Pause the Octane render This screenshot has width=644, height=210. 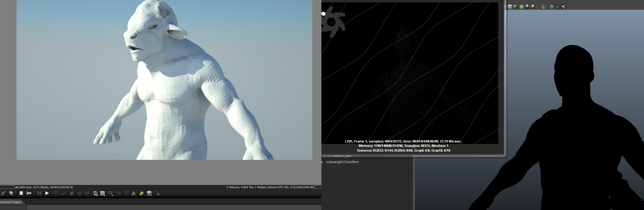(39, 193)
